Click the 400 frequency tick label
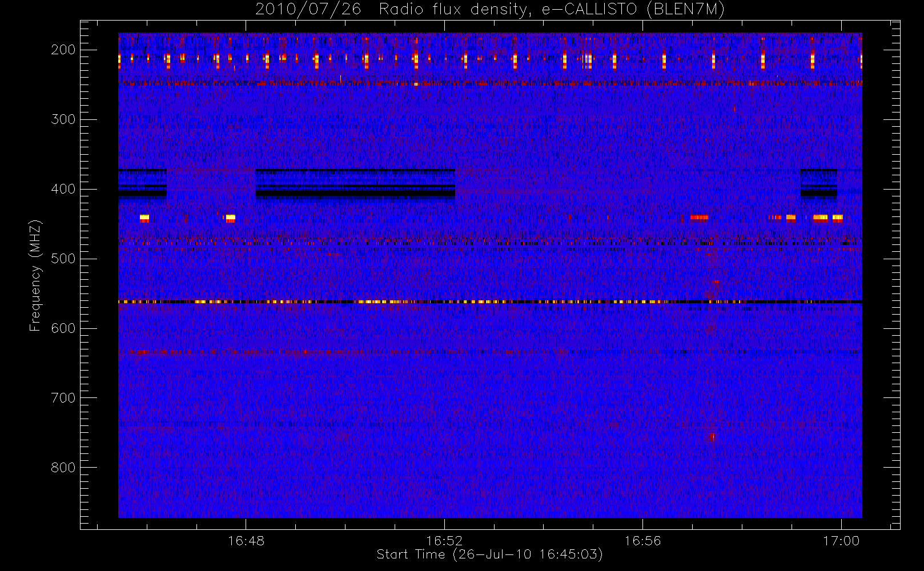The width and height of the screenshot is (924, 571). click(63, 189)
